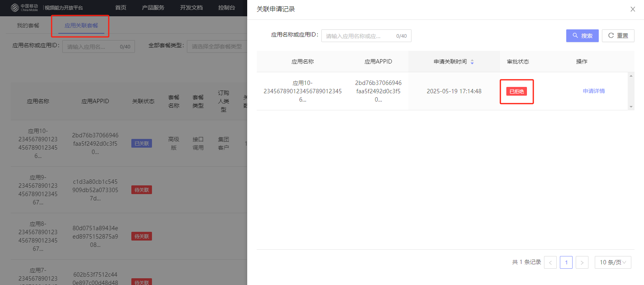Click the 共 1 条记录 total text

[527, 262]
